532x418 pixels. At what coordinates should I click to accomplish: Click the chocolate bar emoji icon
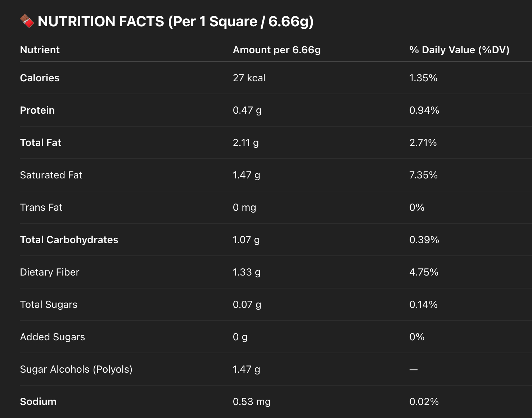click(x=27, y=21)
